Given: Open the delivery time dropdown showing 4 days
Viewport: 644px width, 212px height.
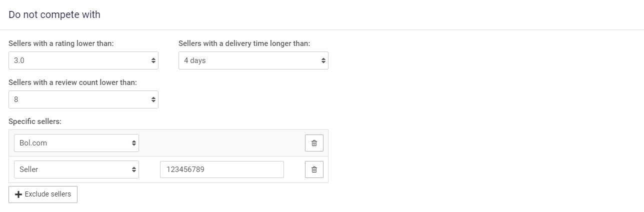Looking at the screenshot, I should (250, 60).
